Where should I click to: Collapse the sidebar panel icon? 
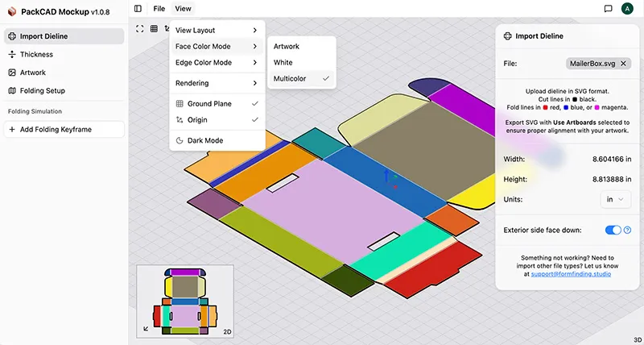[x=138, y=9]
